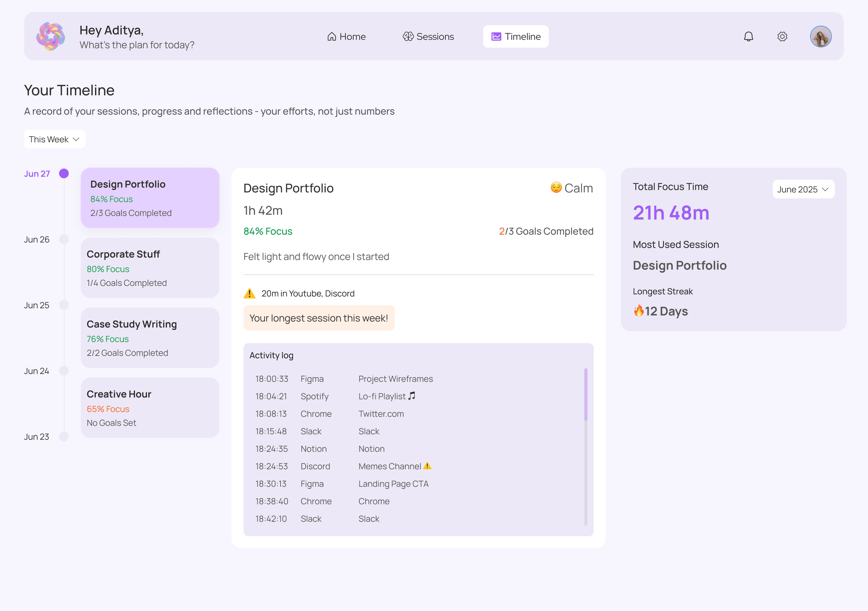Click the colorful swirl app logo

51,36
